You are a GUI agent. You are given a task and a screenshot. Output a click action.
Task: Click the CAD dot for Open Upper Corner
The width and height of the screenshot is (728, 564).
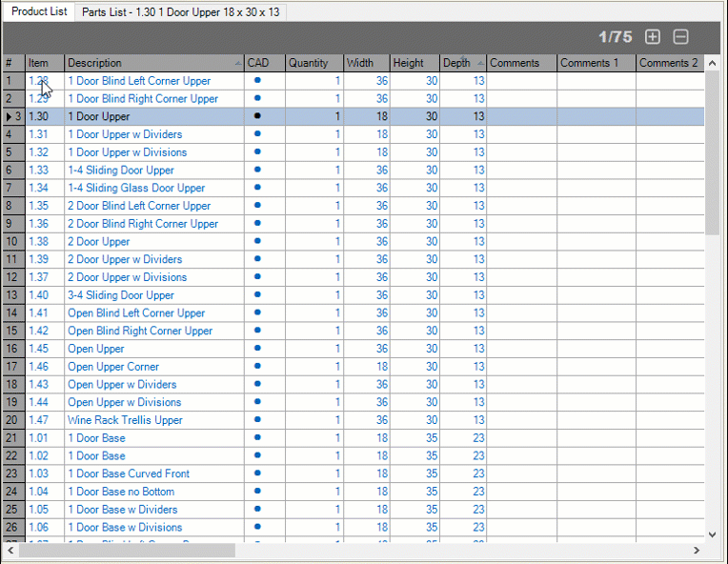[x=257, y=366]
